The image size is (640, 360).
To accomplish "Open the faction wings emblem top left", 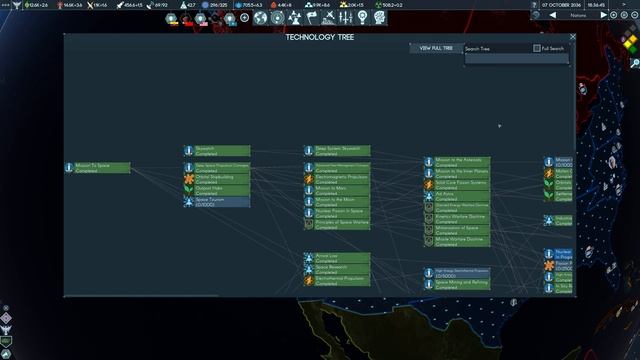I will tap(16, 5).
